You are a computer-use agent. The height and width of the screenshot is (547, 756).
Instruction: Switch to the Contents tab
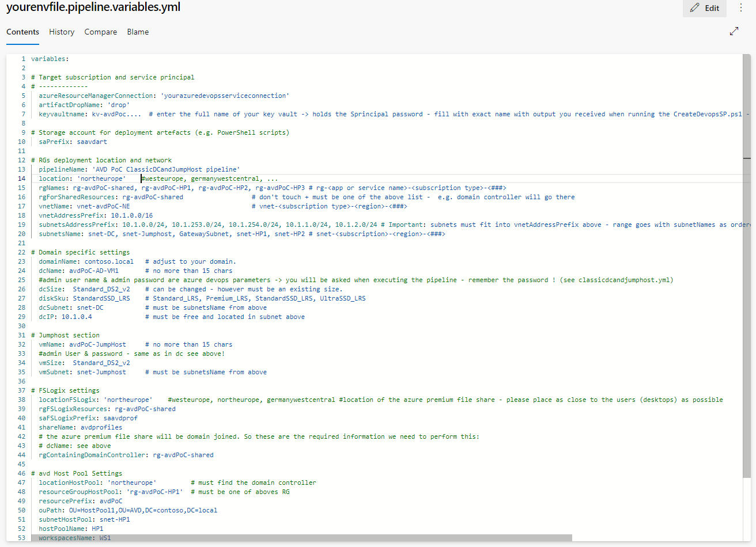[x=23, y=32]
